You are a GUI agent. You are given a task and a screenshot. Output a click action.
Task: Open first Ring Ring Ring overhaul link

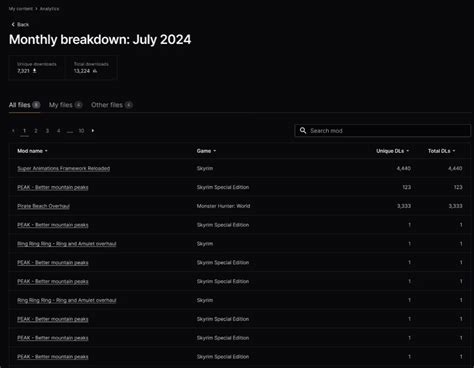67,244
